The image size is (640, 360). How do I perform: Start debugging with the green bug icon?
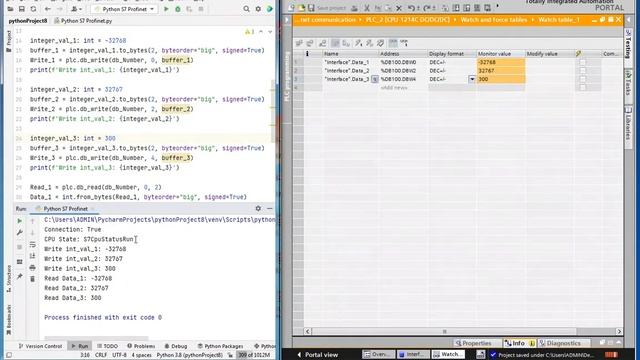(x=178, y=9)
